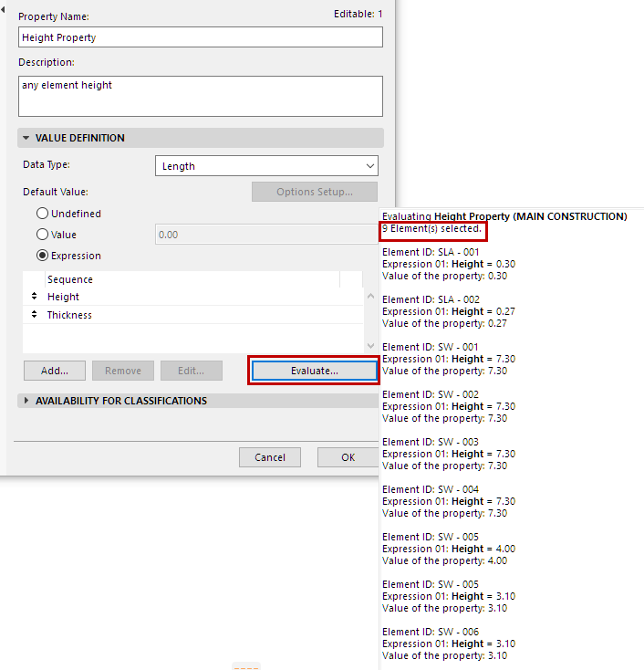Screen dimensions: 644x670
Task: Click the 'Element ID: SW - 003' line
Action: [431, 442]
